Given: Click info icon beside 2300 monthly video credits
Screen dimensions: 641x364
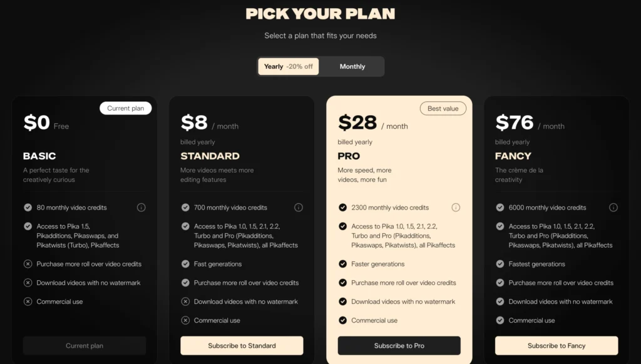Looking at the screenshot, I should pos(456,208).
